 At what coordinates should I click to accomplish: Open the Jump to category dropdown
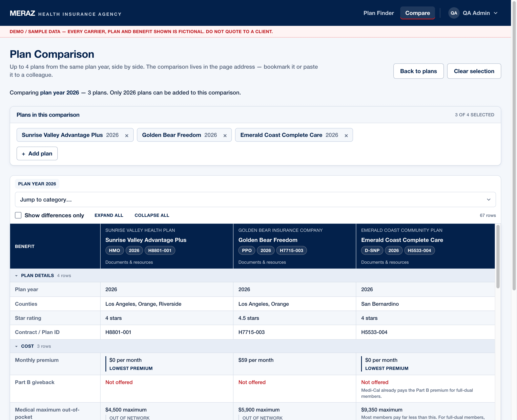255,199
